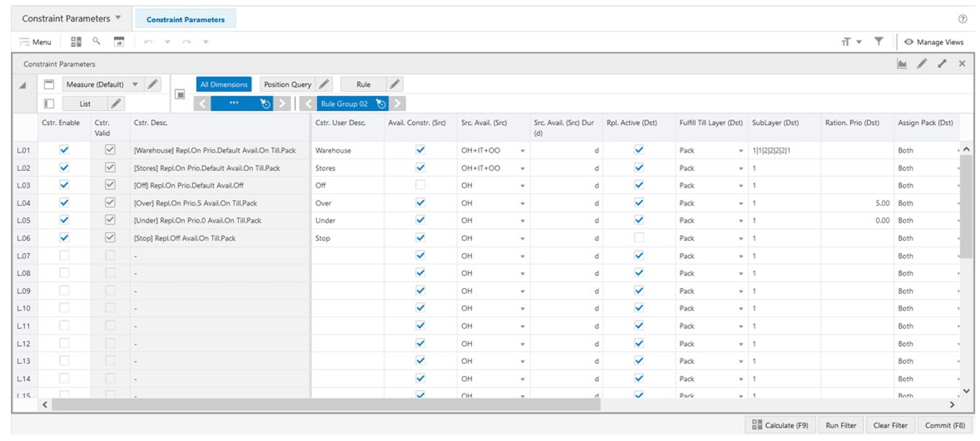Click the pencil icon next to List
The height and width of the screenshot is (441, 980).
[116, 103]
